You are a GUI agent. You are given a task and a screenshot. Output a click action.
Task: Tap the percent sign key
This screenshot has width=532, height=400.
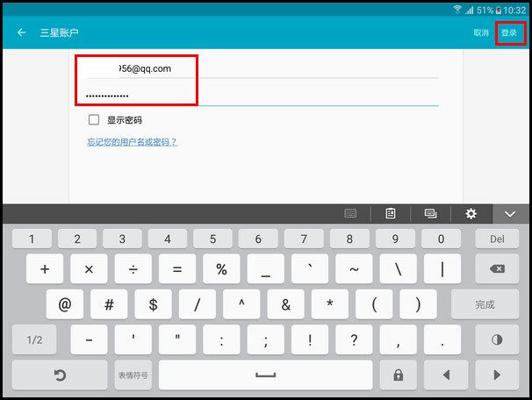(x=221, y=268)
